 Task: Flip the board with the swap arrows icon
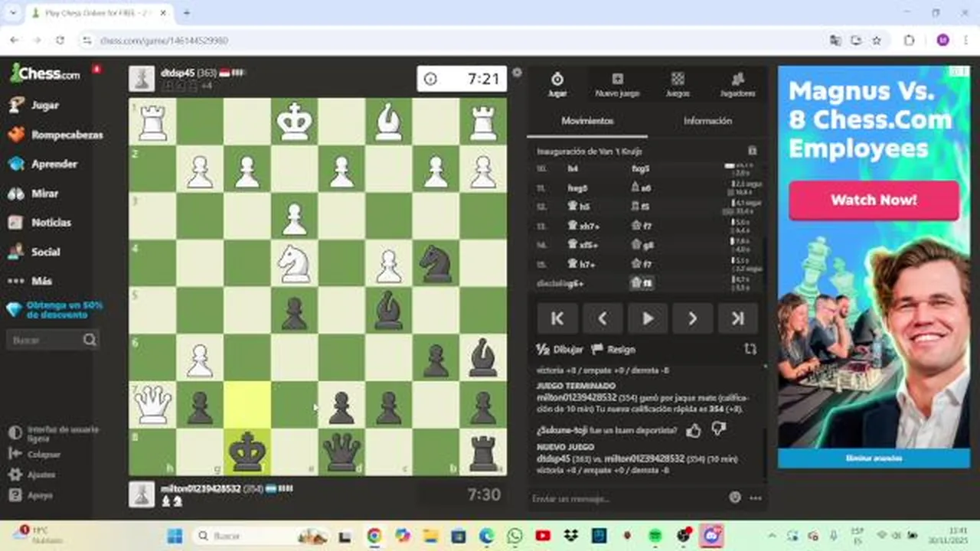coord(750,349)
